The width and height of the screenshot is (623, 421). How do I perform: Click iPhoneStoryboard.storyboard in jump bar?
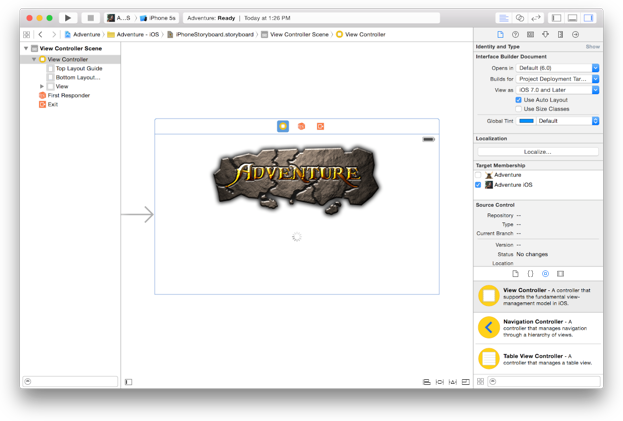211,35
